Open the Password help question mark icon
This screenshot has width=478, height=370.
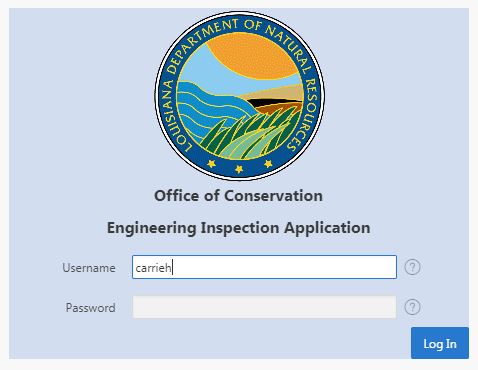click(x=412, y=307)
